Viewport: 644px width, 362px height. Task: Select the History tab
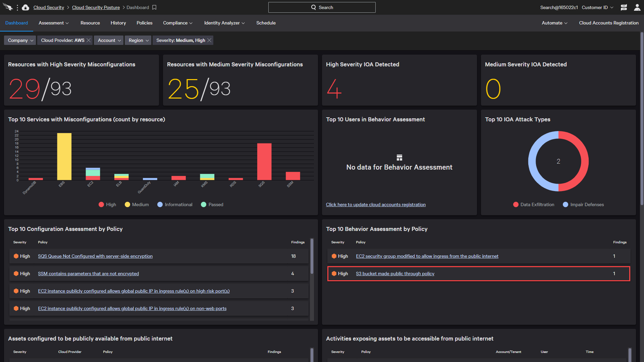click(118, 23)
